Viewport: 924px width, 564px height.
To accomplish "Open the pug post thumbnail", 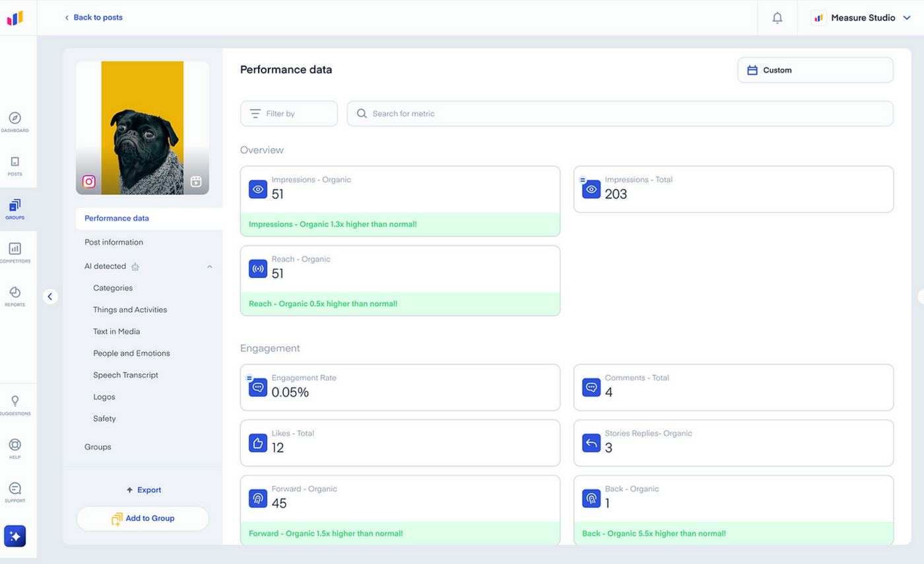I will click(143, 128).
